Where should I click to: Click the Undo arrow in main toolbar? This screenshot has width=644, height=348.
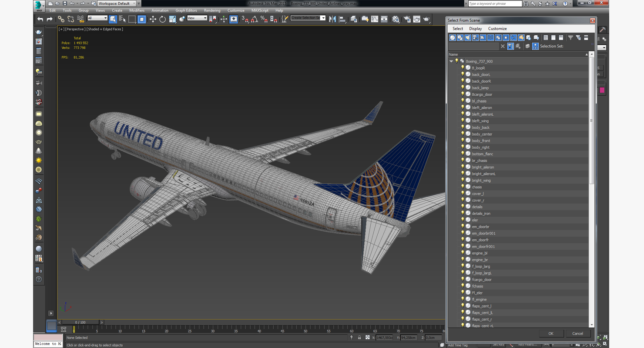(x=40, y=19)
